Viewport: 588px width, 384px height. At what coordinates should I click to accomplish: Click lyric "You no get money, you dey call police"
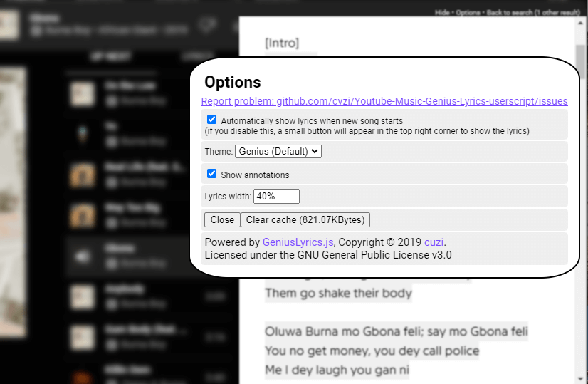click(x=372, y=351)
